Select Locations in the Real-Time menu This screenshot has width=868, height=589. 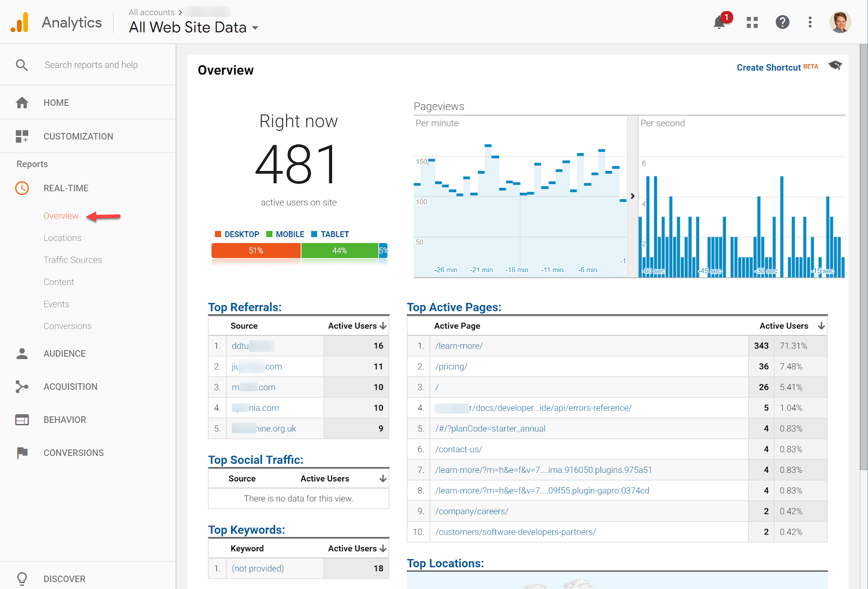(62, 238)
